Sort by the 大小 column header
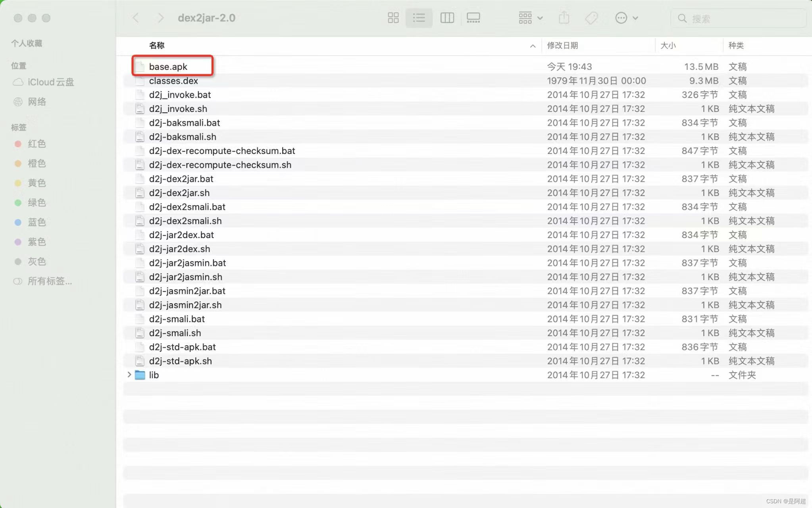The width and height of the screenshot is (812, 508). [668, 45]
